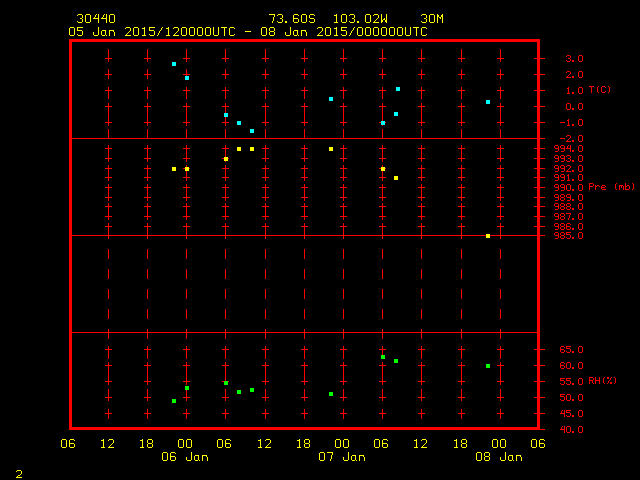Click the yellow pressure point at 985.0

488,236
